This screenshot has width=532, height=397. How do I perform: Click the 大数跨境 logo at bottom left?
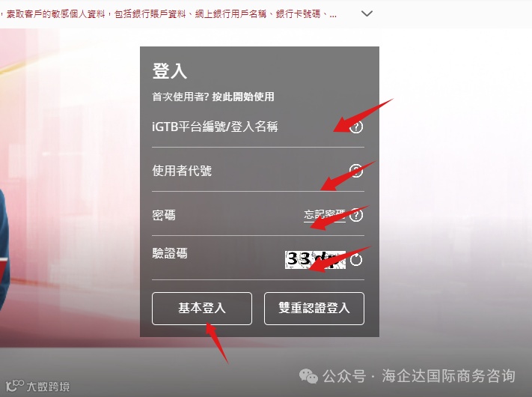pos(37,386)
